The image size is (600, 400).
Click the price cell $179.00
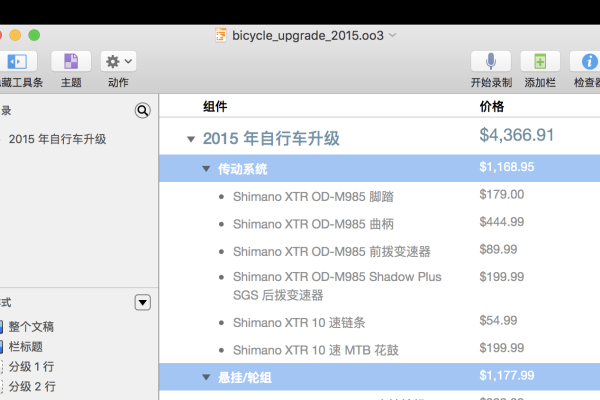tap(502, 194)
